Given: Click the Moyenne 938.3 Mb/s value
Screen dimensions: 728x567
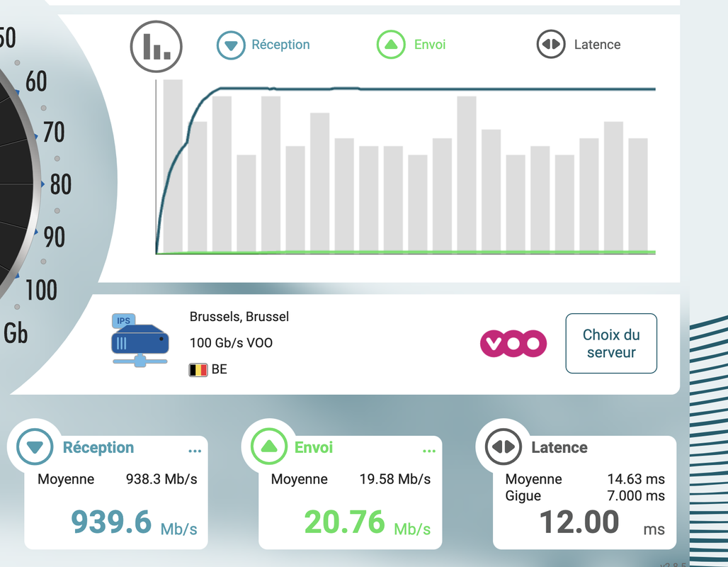Looking at the screenshot, I should pyautogui.click(x=161, y=479).
